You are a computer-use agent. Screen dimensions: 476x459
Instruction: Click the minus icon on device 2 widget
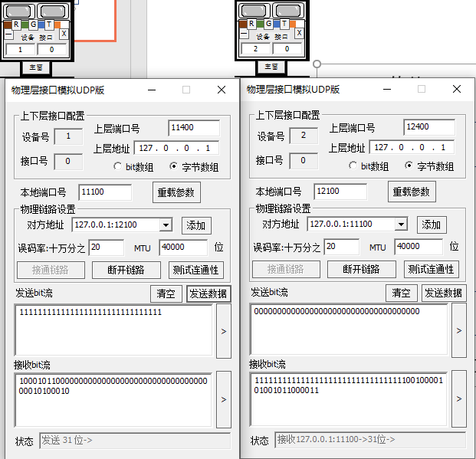point(244,33)
